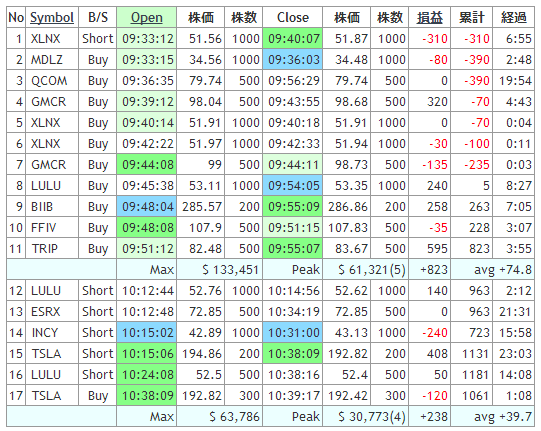Click close price 83.67
Viewport: 541px width, 431px height.
347,249
